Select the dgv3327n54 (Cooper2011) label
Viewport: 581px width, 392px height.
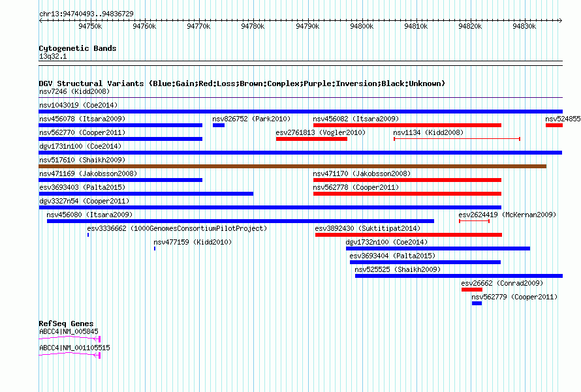[x=84, y=201]
